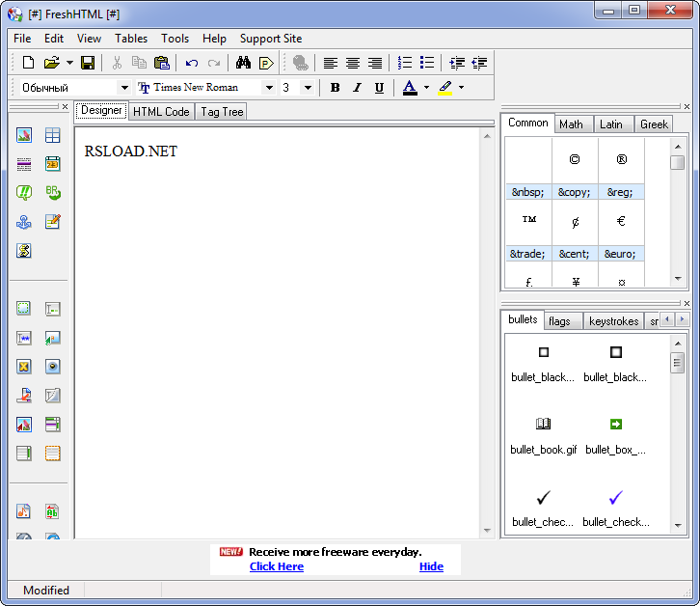Insert line break BR icon

coord(53,193)
